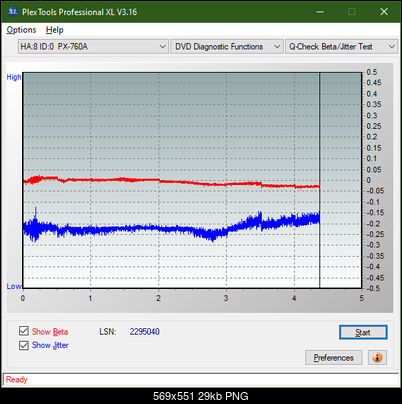402x404 pixels.
Task: Click the Ready status bar text
Action: tap(16, 379)
